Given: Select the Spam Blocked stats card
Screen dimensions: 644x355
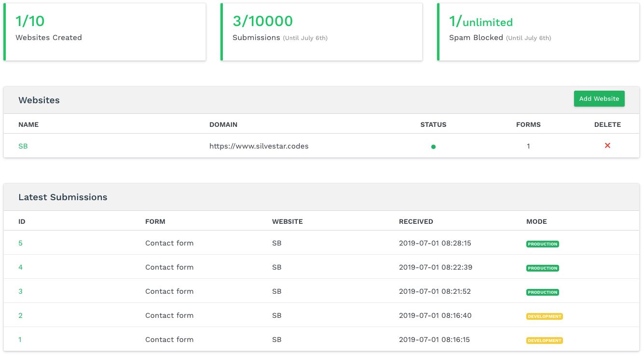Looking at the screenshot, I should (x=538, y=32).
